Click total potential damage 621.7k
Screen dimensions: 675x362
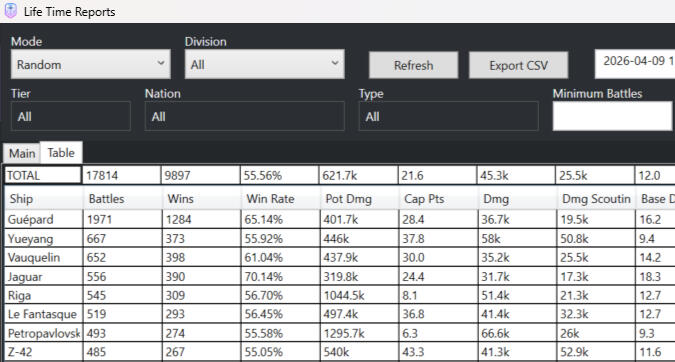(x=358, y=175)
